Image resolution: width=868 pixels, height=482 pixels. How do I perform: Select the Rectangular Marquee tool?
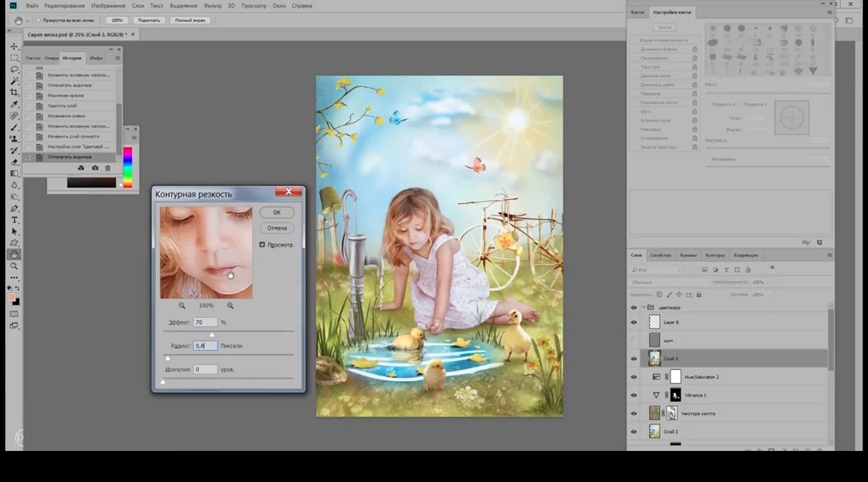14,58
